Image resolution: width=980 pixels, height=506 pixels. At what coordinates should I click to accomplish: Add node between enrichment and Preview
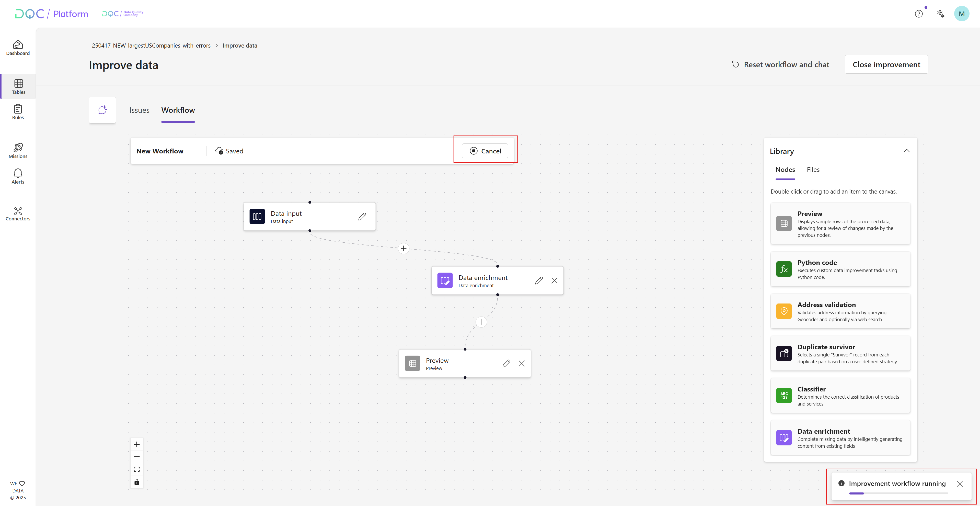pyautogui.click(x=481, y=322)
